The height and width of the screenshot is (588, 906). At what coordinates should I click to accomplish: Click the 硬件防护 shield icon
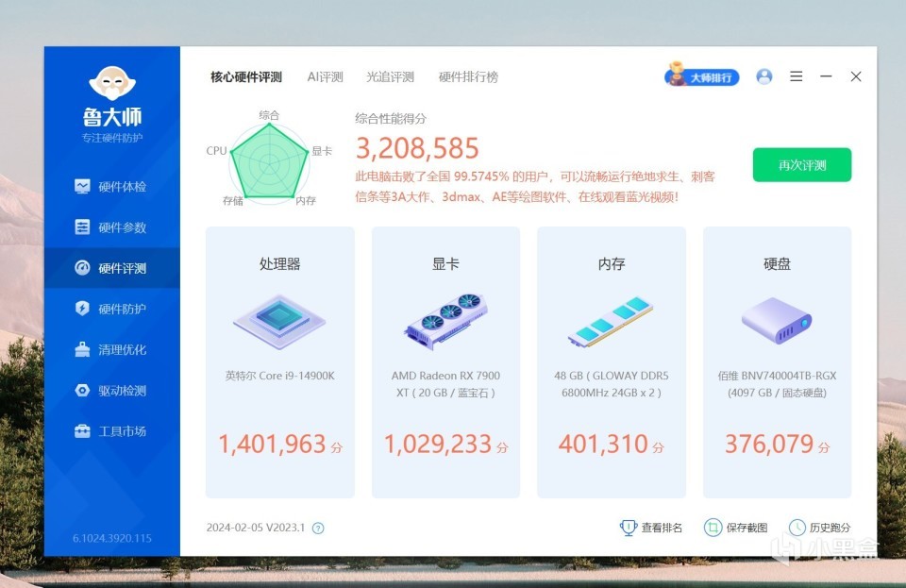(x=82, y=308)
